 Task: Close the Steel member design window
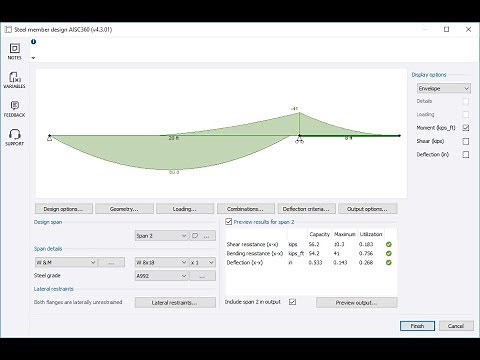pyautogui.click(x=468, y=29)
